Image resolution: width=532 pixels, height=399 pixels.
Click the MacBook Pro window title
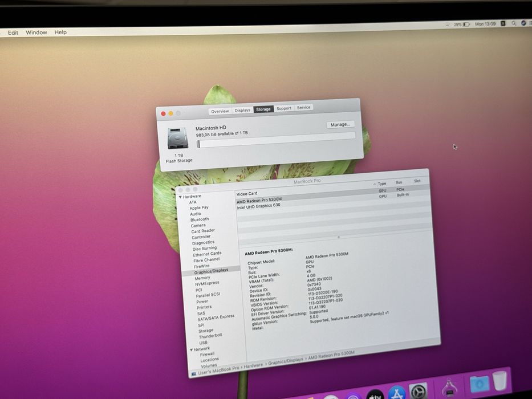point(307,181)
